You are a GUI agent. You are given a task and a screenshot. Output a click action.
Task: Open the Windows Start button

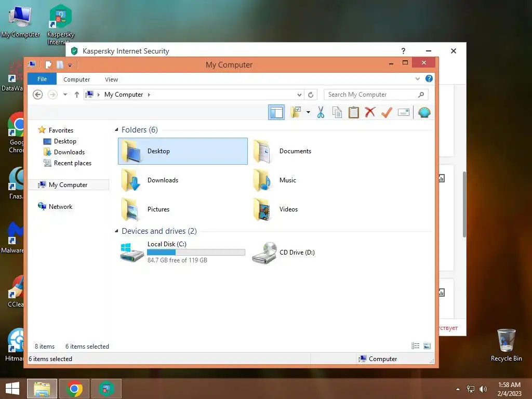(x=12, y=389)
